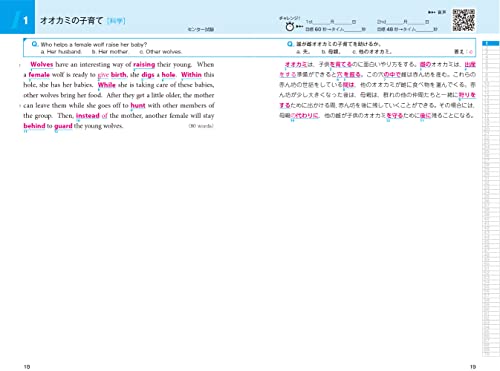Click page number 18
The width and height of the screenshot is (500, 371).
click(x=27, y=367)
